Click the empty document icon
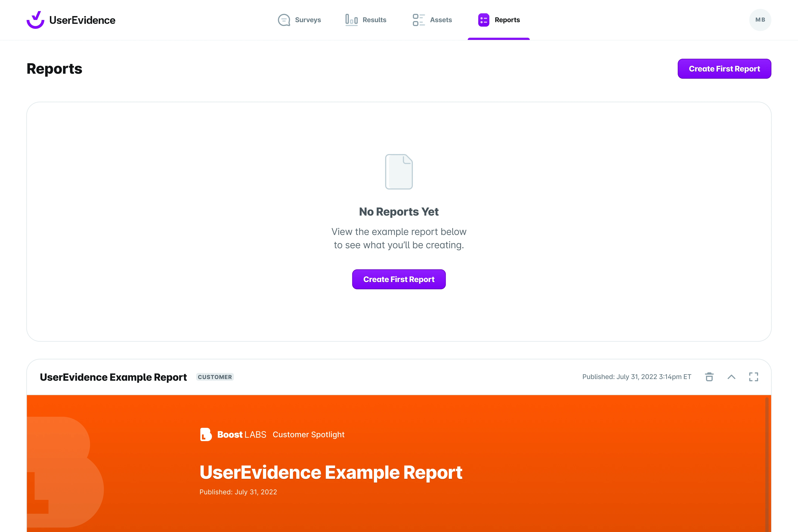 coord(399,172)
